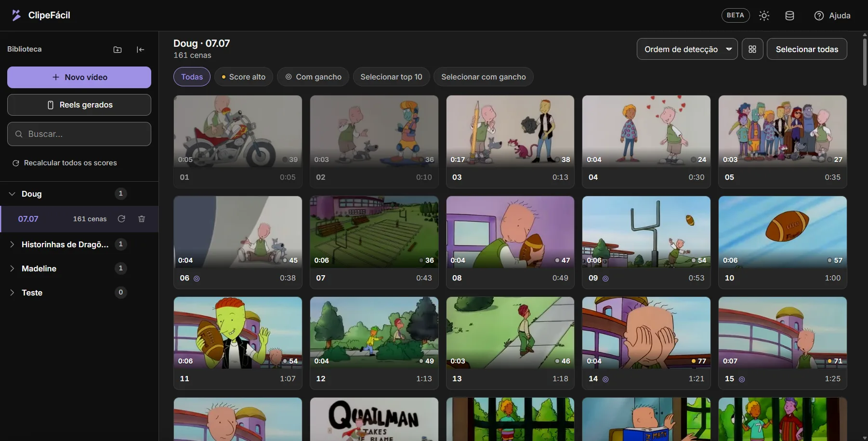The height and width of the screenshot is (441, 868).
Task: Delete the 07.07 video with trash icon
Action: point(142,219)
